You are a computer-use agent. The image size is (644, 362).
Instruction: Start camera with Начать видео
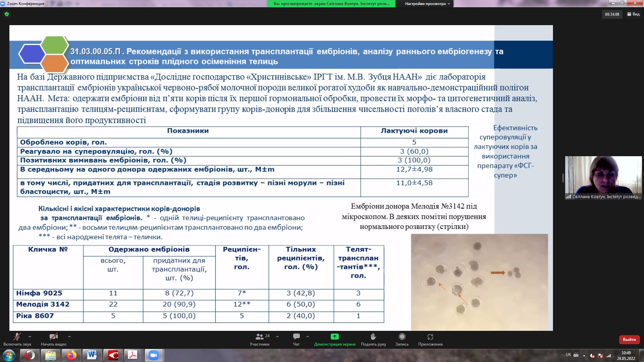coord(54,339)
